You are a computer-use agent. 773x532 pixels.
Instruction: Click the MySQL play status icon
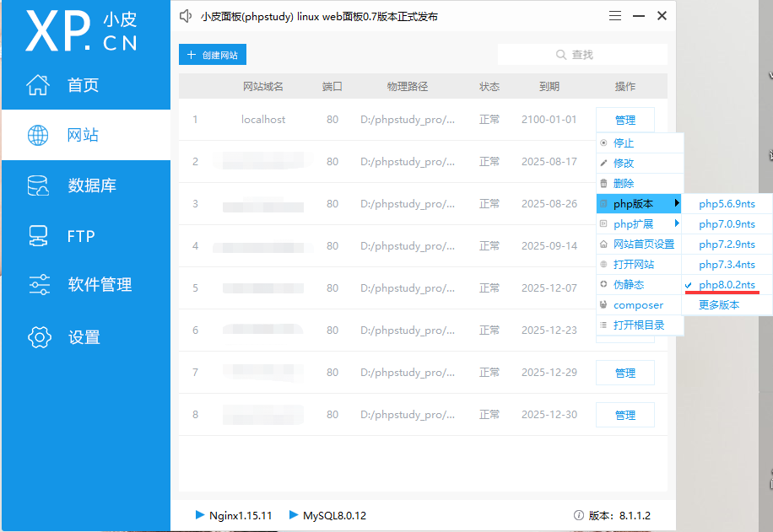[x=294, y=515]
